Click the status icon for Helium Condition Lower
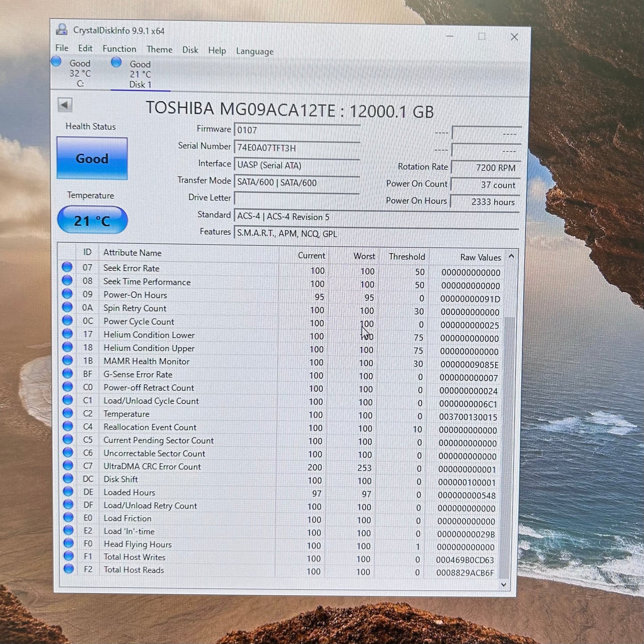The height and width of the screenshot is (644, 644). 67,334
